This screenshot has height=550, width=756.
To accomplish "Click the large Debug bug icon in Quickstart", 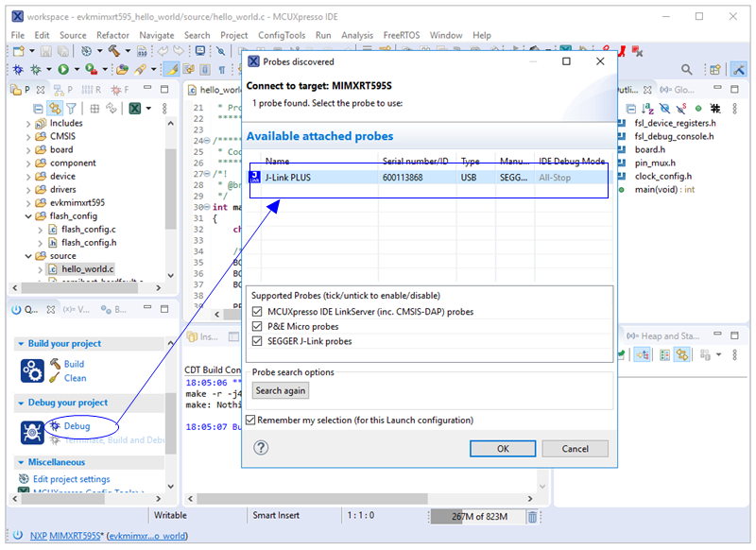I will tap(32, 433).
